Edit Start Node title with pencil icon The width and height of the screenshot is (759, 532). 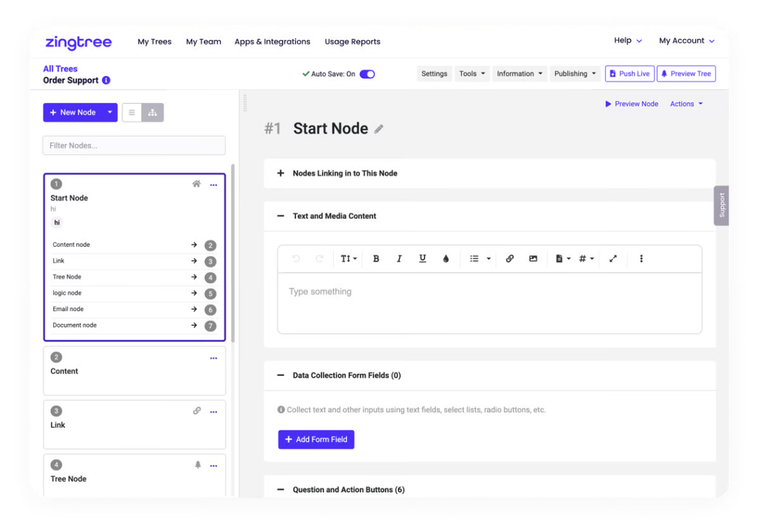pyautogui.click(x=379, y=129)
